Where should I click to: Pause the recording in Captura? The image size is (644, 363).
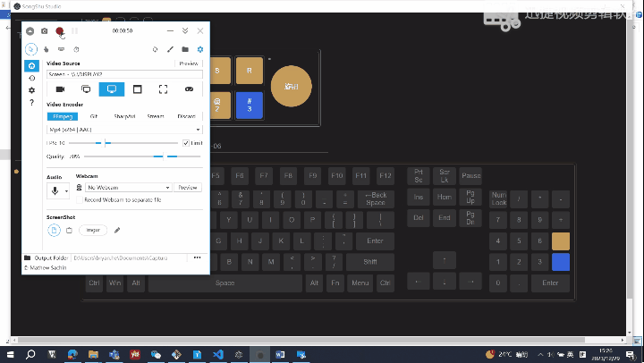click(x=75, y=31)
